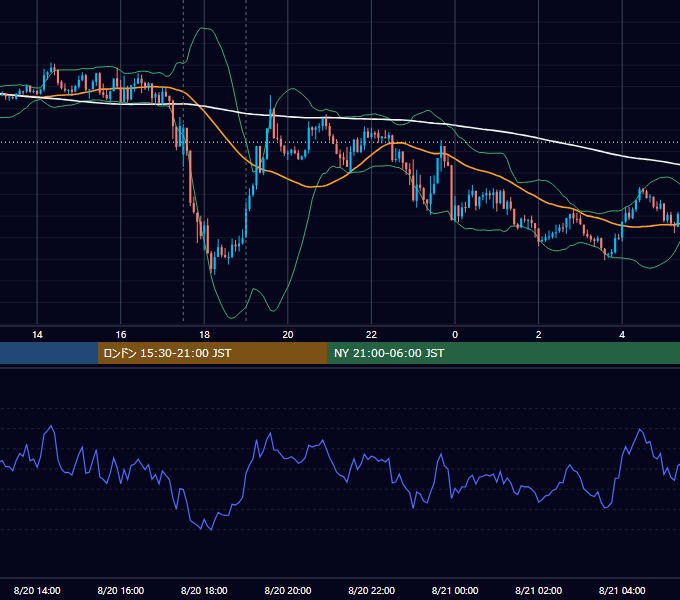The width and height of the screenshot is (680, 600).
Task: Click the 8/20 16:00 time label
Action: click(x=121, y=590)
